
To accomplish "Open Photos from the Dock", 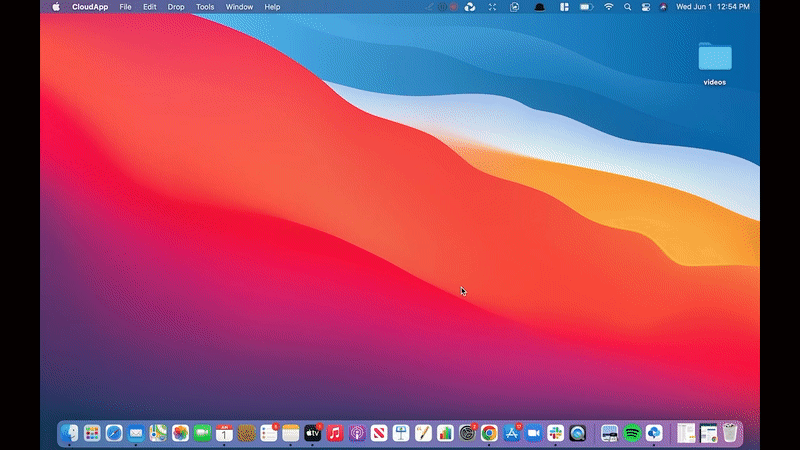I will [180, 433].
